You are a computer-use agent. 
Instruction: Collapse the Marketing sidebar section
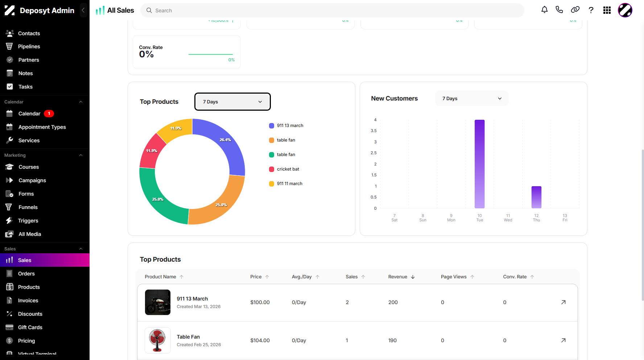tap(81, 155)
